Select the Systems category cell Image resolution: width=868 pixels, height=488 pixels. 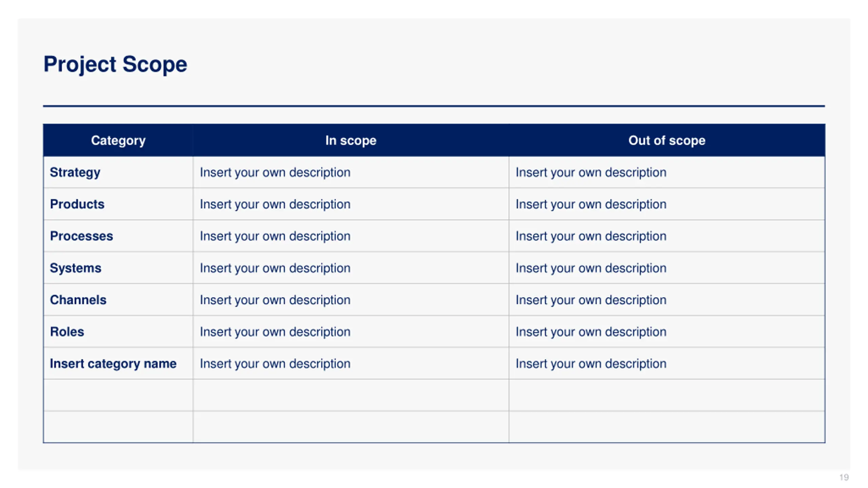(x=118, y=268)
